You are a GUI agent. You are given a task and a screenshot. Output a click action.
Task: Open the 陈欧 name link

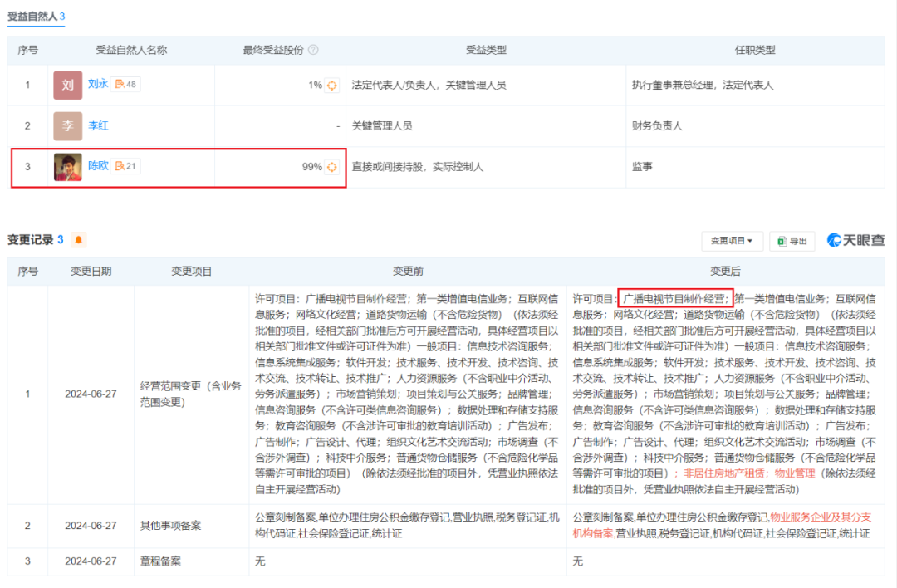coord(98,166)
